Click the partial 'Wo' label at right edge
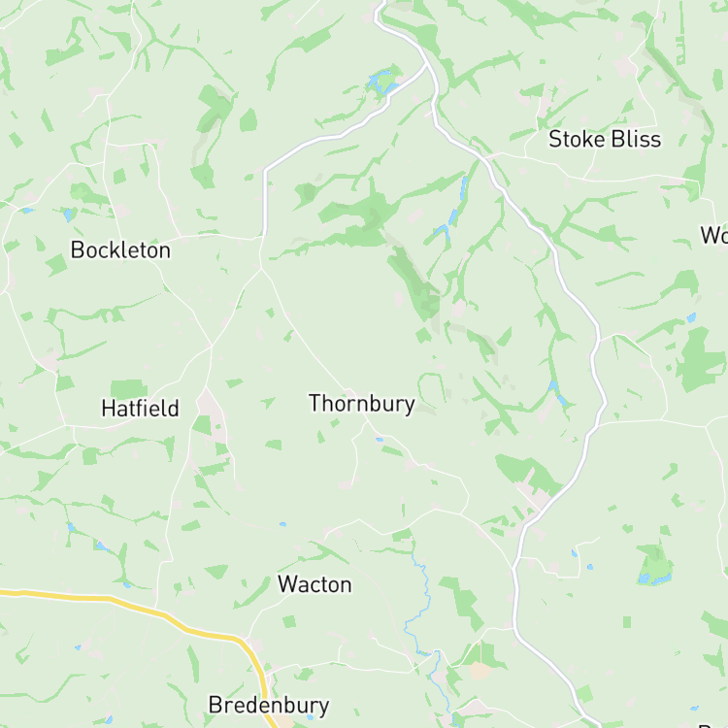The width and height of the screenshot is (728, 728). pos(715,236)
